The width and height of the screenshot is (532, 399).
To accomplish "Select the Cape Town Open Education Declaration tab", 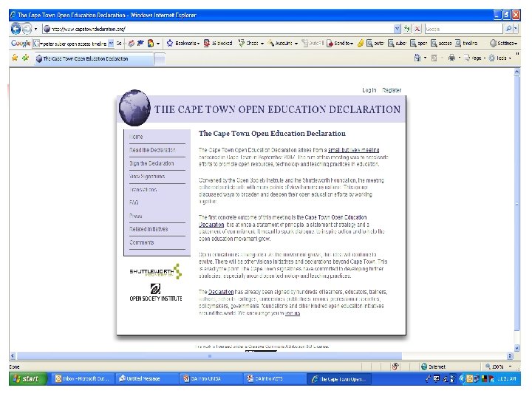I will pyautogui.click(x=94, y=58).
